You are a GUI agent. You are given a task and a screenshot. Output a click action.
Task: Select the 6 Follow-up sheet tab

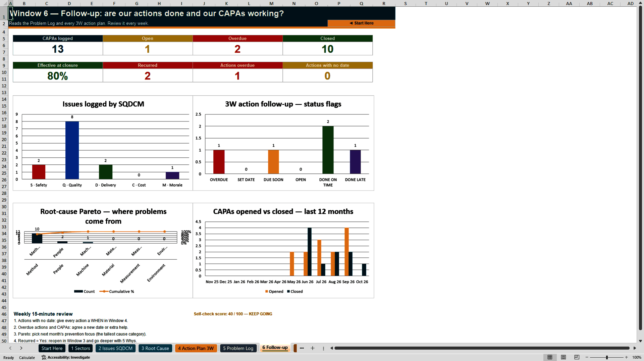click(275, 348)
